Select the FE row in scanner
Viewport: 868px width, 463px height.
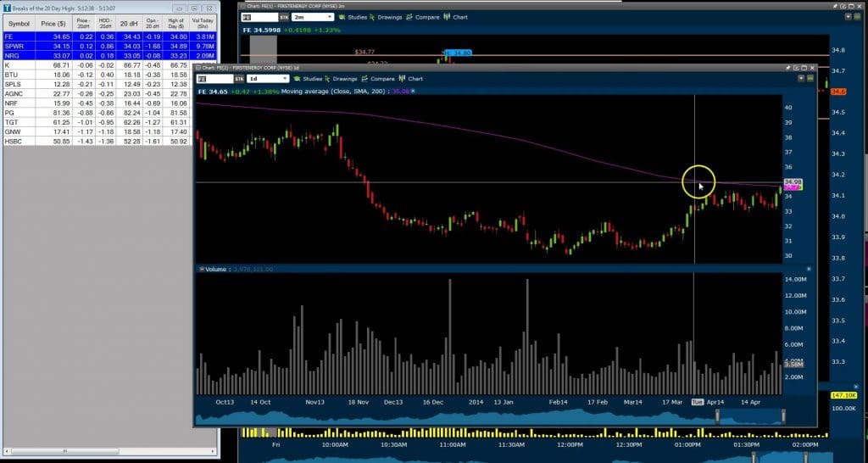109,36
